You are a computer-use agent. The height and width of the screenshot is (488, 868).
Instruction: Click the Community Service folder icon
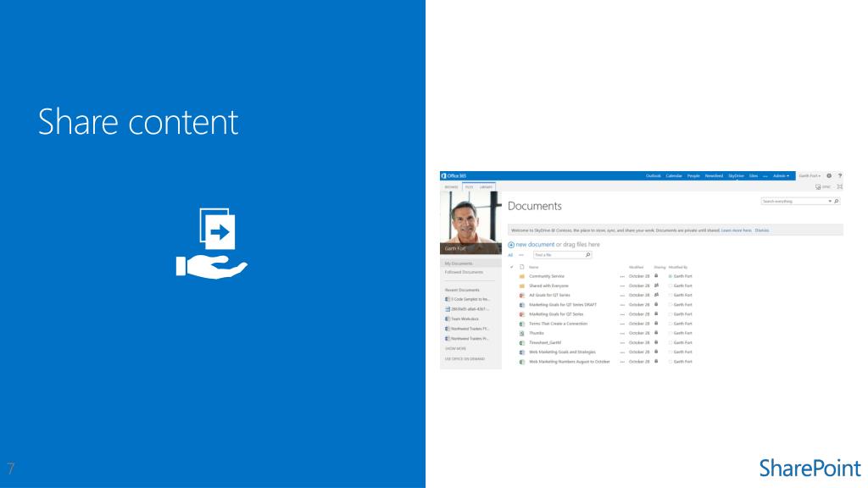click(521, 276)
